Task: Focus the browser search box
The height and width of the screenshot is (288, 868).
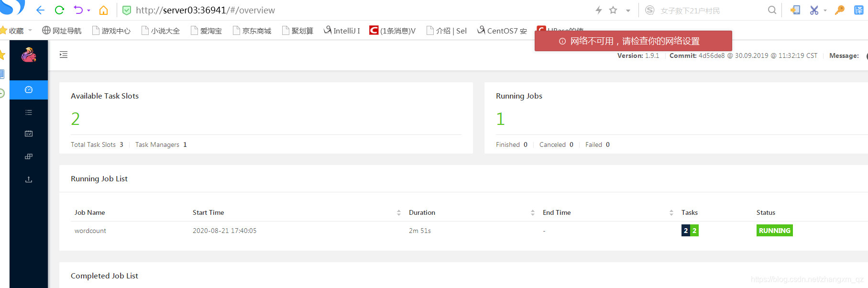Action: point(710,11)
